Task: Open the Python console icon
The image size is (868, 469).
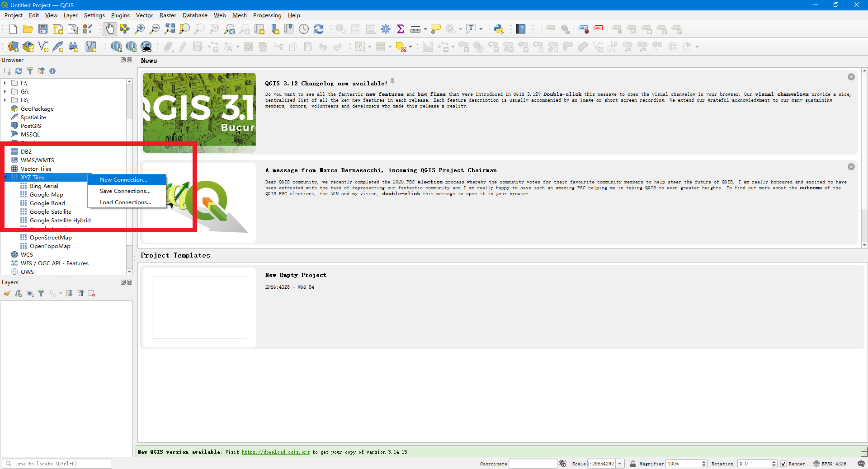Action: [499, 29]
